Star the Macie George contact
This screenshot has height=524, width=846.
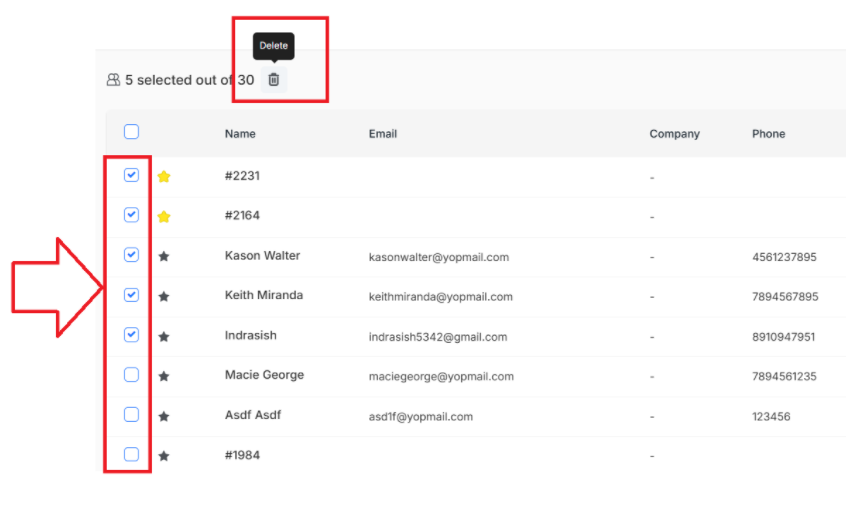tap(164, 376)
